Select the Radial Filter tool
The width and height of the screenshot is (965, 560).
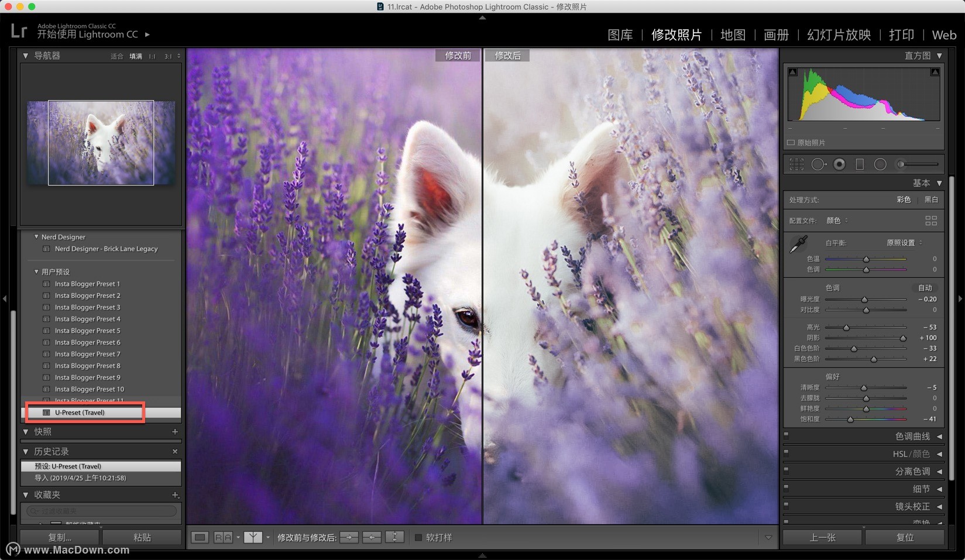click(x=880, y=164)
